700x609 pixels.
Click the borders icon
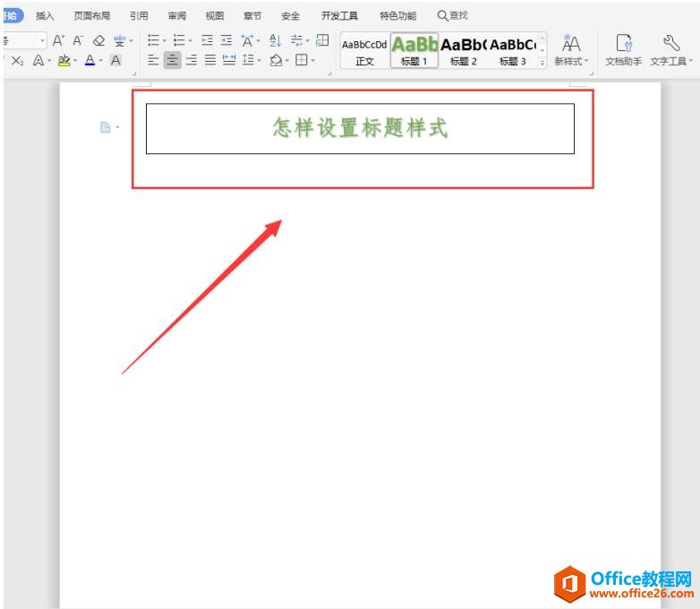coord(302,60)
